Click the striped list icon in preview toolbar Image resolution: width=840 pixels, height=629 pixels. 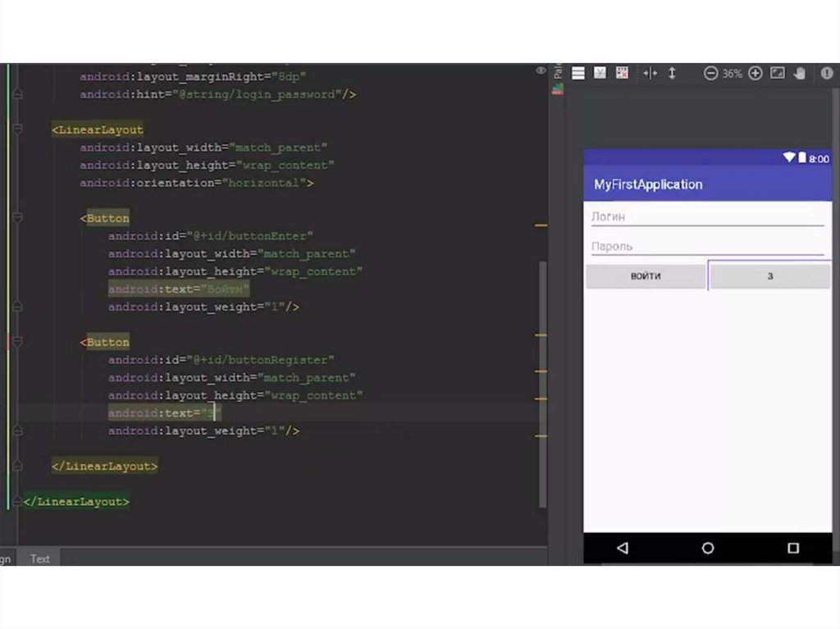coord(578,73)
